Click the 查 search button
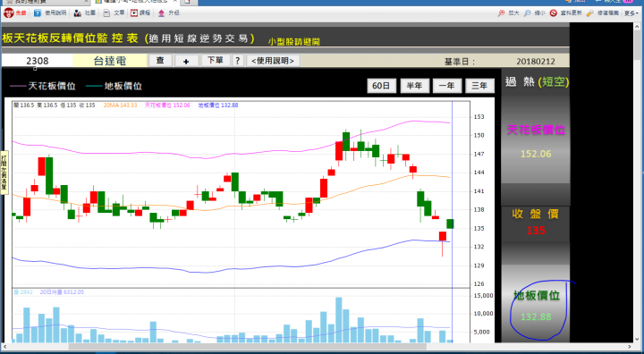Screen dimensions: 644x354 [x=160, y=61]
